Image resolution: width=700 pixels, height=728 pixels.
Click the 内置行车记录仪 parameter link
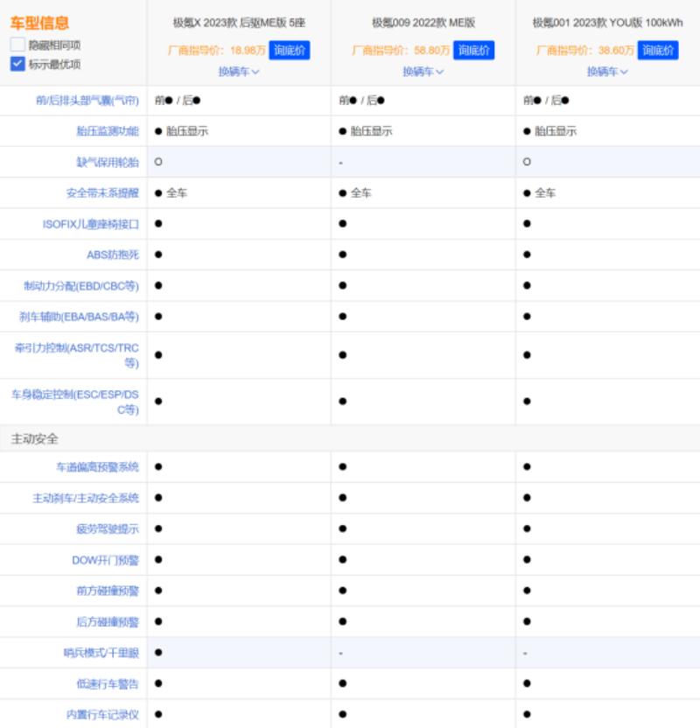point(102,715)
